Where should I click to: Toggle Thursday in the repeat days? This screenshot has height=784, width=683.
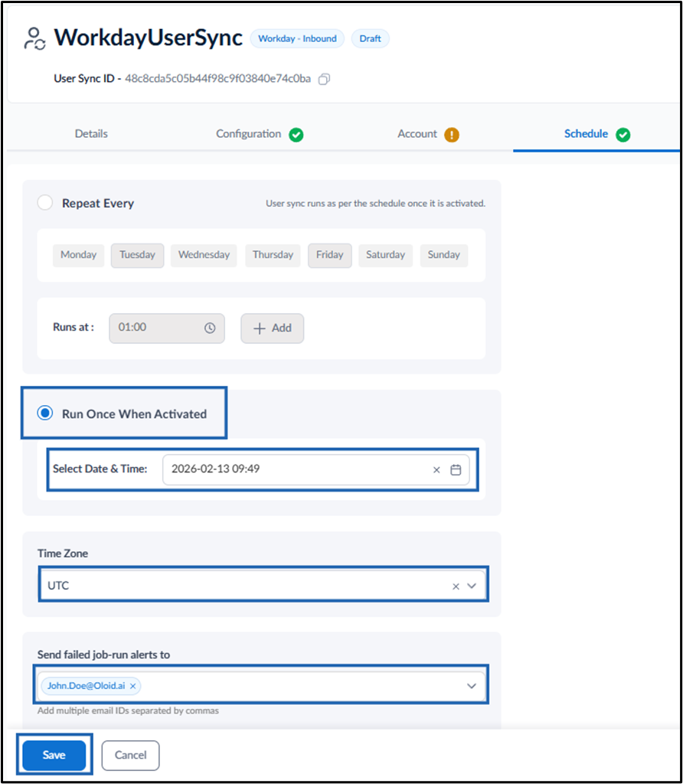273,255
